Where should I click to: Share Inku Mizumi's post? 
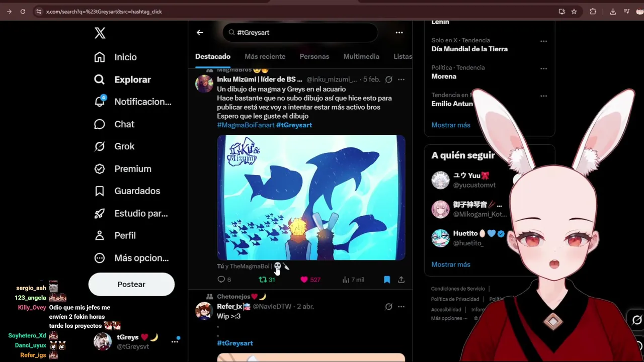(401, 280)
